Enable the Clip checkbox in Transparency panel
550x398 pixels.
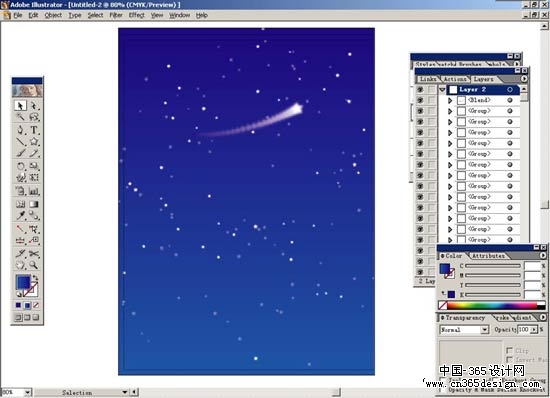[509, 350]
